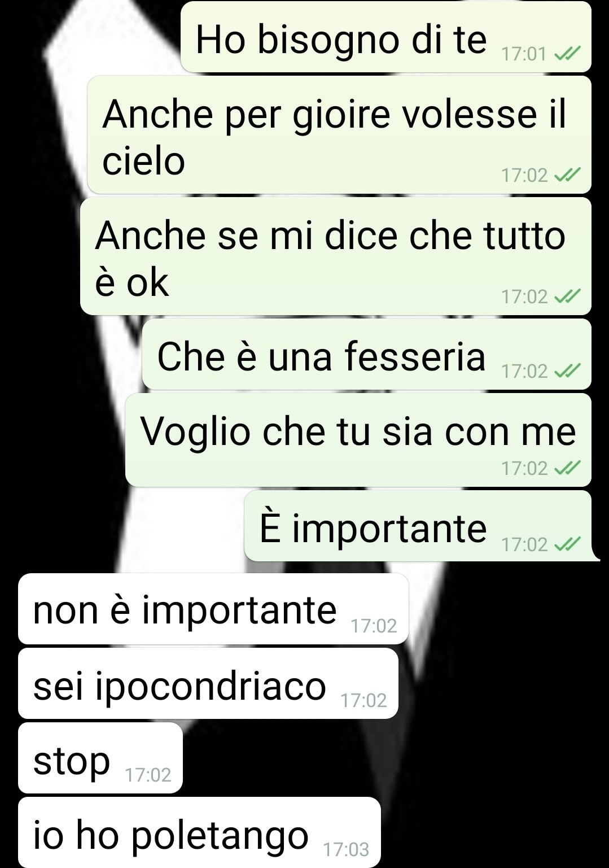The height and width of the screenshot is (868, 609).
Task: Select the received "stop" message
Action: pos(100,758)
